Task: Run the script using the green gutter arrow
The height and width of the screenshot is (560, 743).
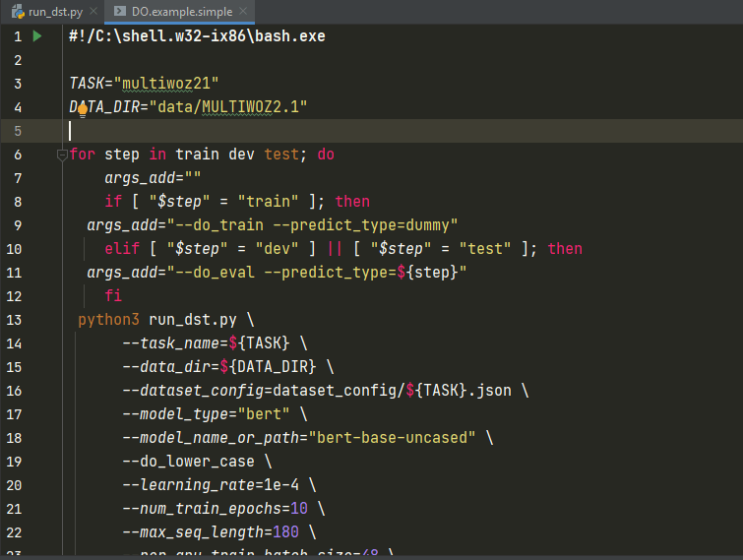Action: tap(37, 36)
